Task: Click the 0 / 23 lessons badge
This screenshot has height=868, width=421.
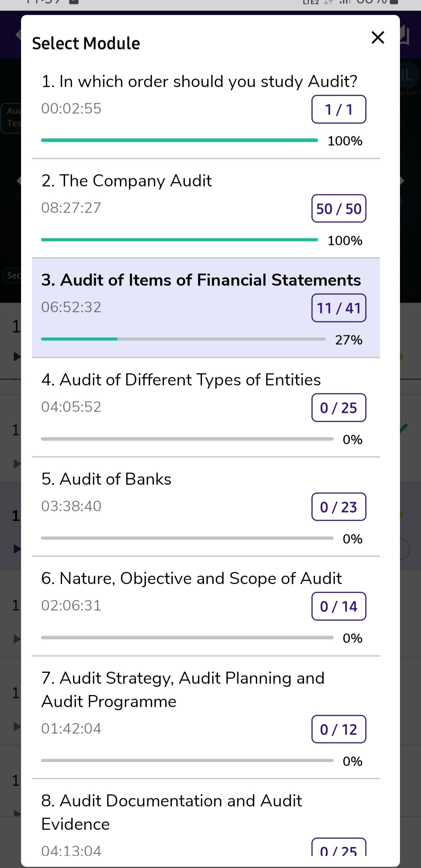Action: coord(339,507)
